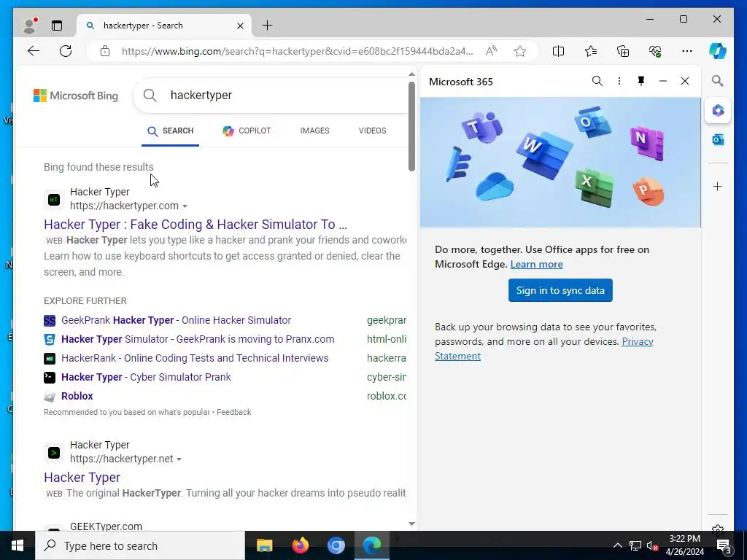Select Microsoft 365 icon in sidebar
Image resolution: width=747 pixels, height=560 pixels.
718,111
